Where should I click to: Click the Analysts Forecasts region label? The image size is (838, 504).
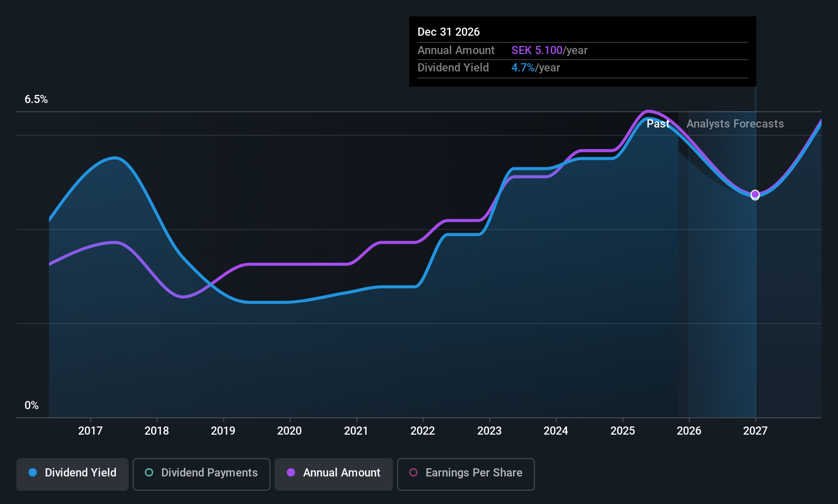point(735,123)
